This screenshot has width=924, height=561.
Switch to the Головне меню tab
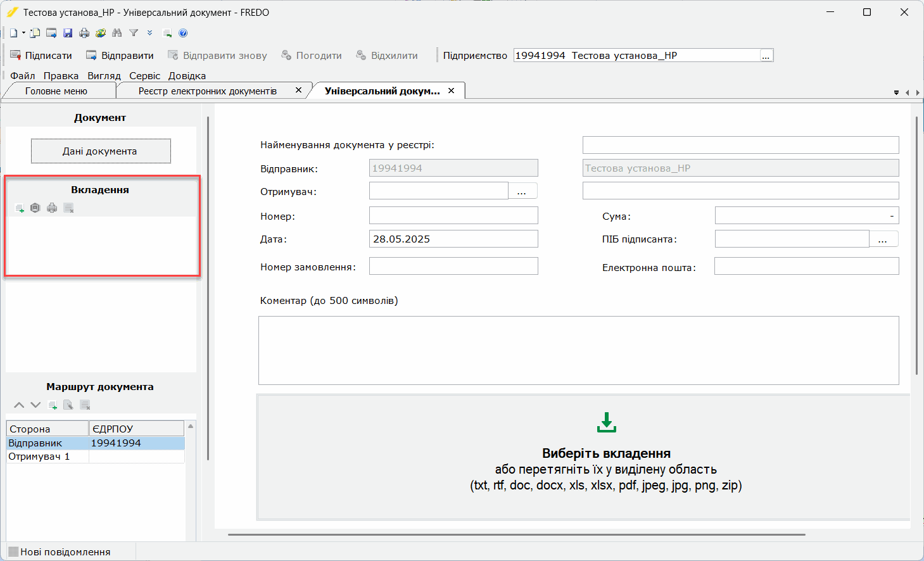(x=56, y=91)
